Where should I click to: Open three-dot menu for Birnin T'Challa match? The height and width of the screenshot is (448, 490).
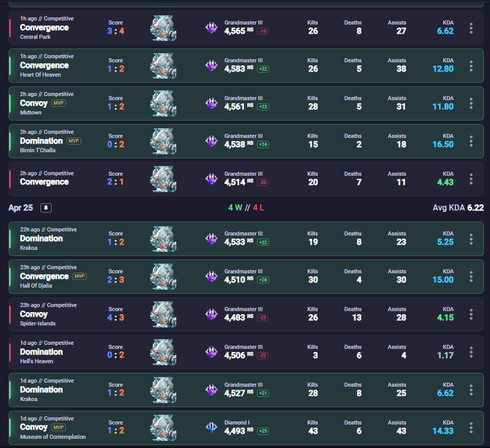pos(471,142)
